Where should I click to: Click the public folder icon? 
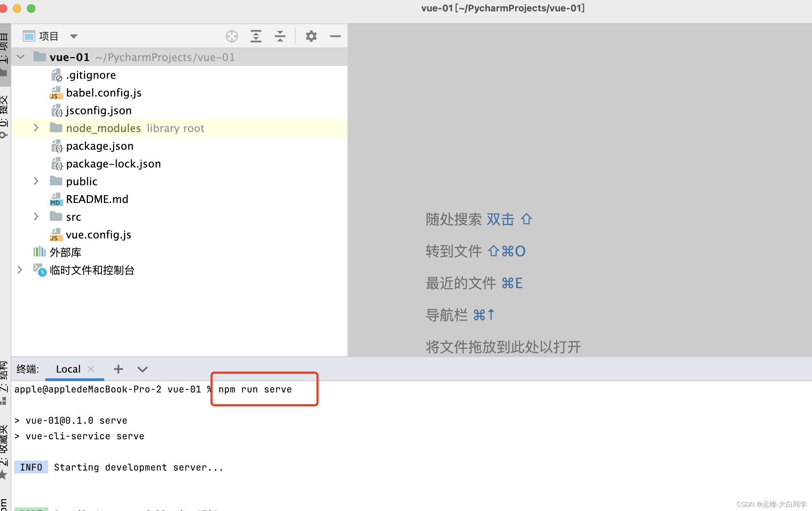click(x=56, y=181)
